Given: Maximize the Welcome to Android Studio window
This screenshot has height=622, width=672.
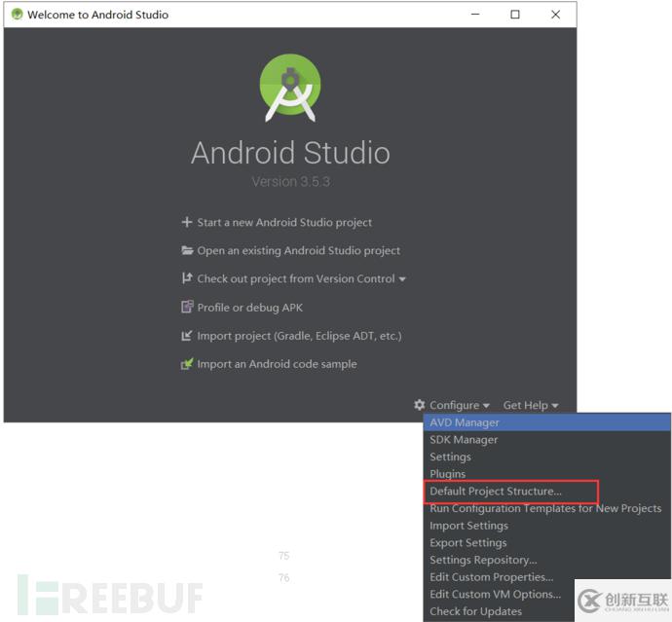Looking at the screenshot, I should pyautogui.click(x=515, y=15).
